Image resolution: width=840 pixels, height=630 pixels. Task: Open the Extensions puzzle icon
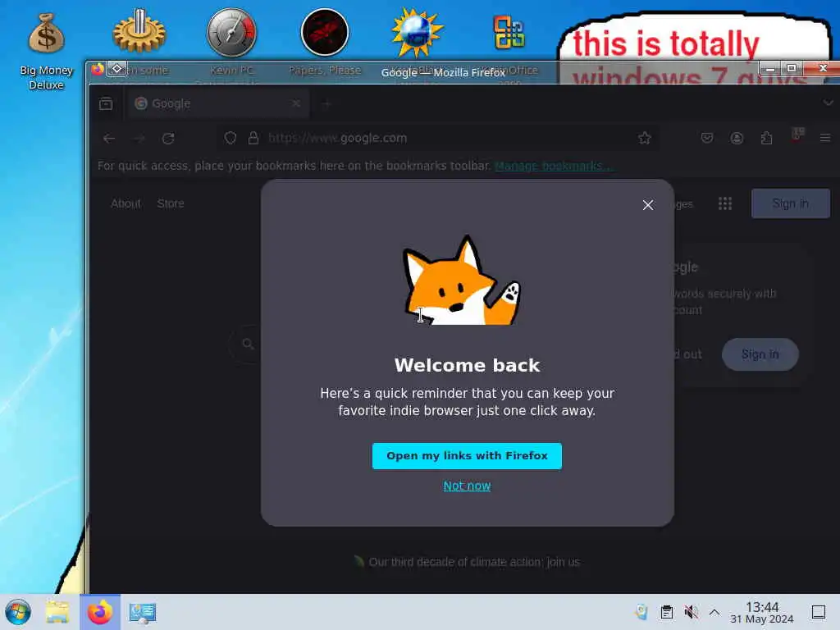767,138
